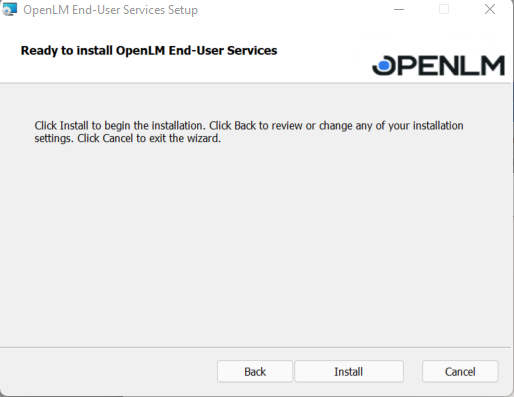Image resolution: width=514 pixels, height=397 pixels.
Task: Click the "Ready to install OpenLM End-User Services" heading
Action: 149,51
